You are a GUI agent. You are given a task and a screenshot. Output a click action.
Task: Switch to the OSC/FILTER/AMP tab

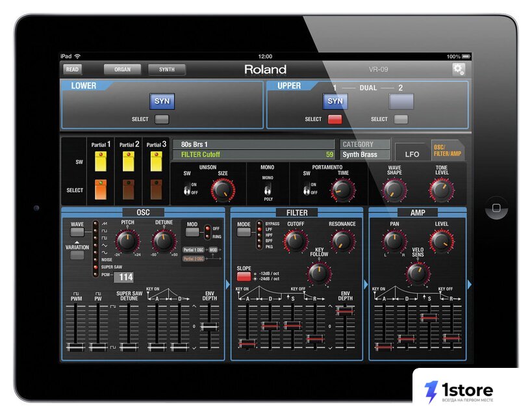448,150
